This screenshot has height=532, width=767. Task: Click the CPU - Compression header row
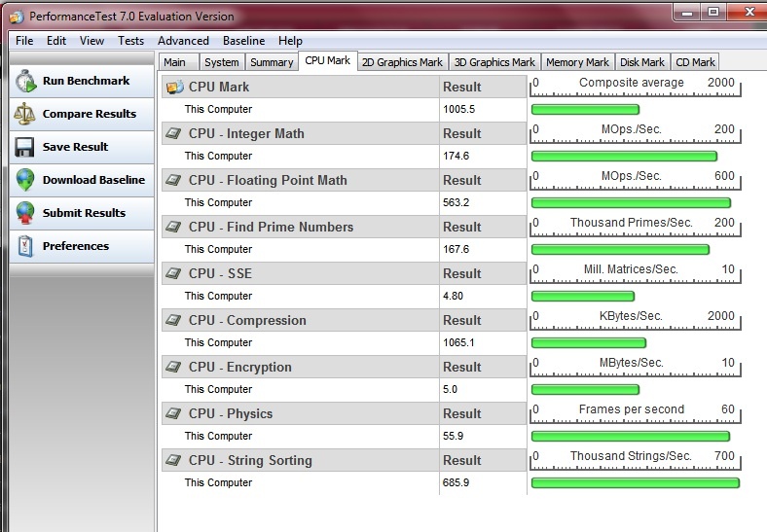pos(344,320)
